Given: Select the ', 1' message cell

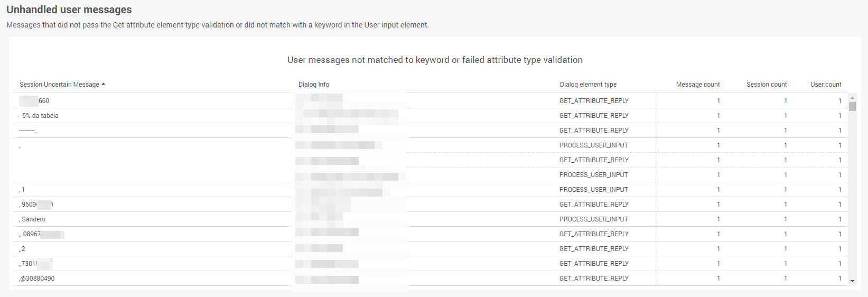Looking at the screenshot, I should (152, 190).
